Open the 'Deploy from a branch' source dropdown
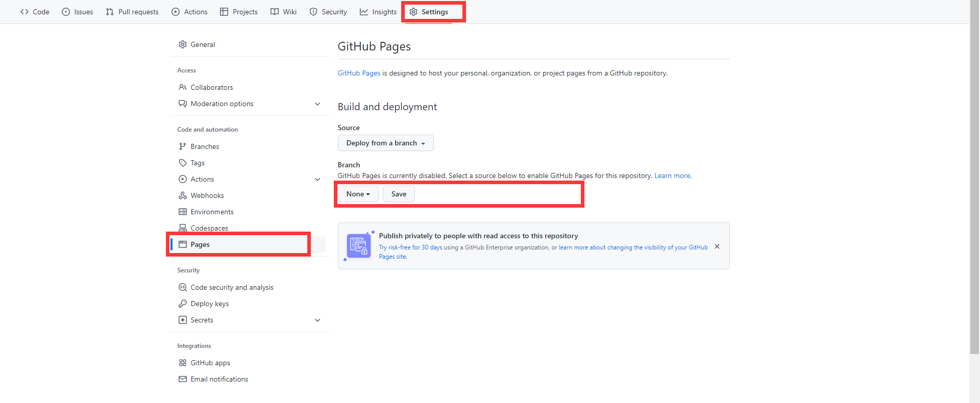Image resolution: width=980 pixels, height=403 pixels. click(386, 143)
